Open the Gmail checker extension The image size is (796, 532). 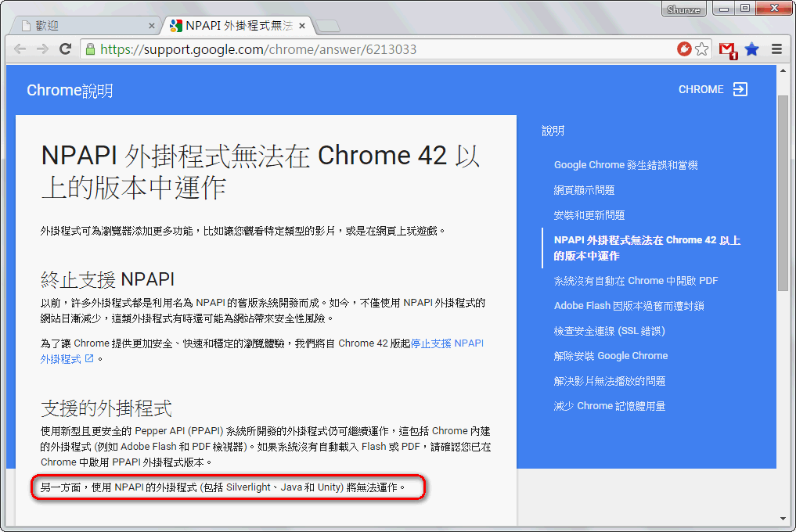pos(728,50)
